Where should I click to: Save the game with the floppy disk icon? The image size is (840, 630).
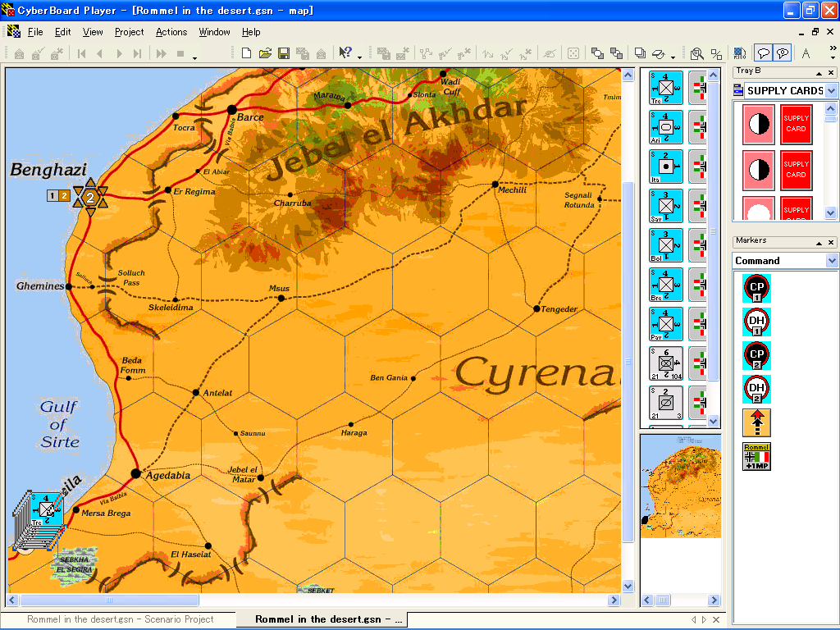283,53
